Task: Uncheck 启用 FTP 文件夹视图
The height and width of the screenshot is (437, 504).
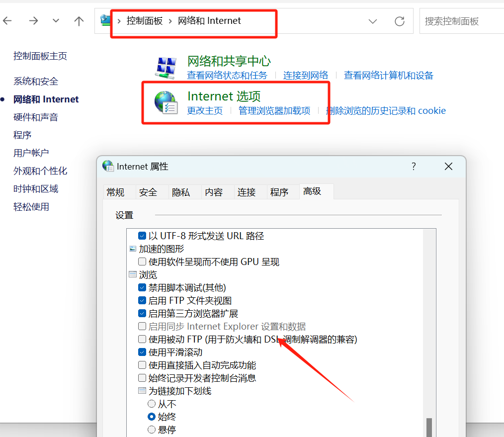Action: pos(142,300)
